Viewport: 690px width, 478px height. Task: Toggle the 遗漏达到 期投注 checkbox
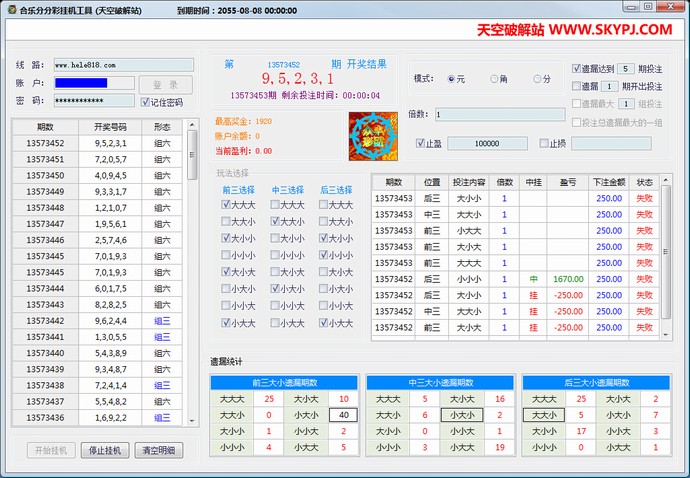pyautogui.click(x=577, y=69)
